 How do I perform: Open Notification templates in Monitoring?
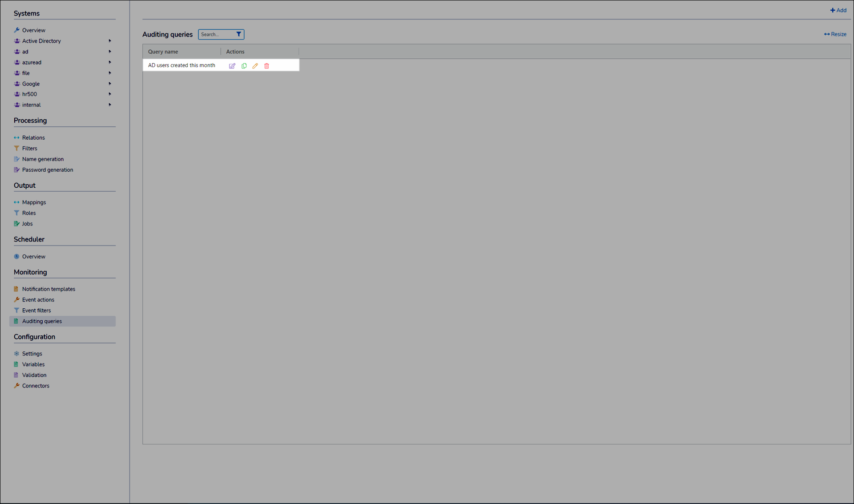pos(48,289)
